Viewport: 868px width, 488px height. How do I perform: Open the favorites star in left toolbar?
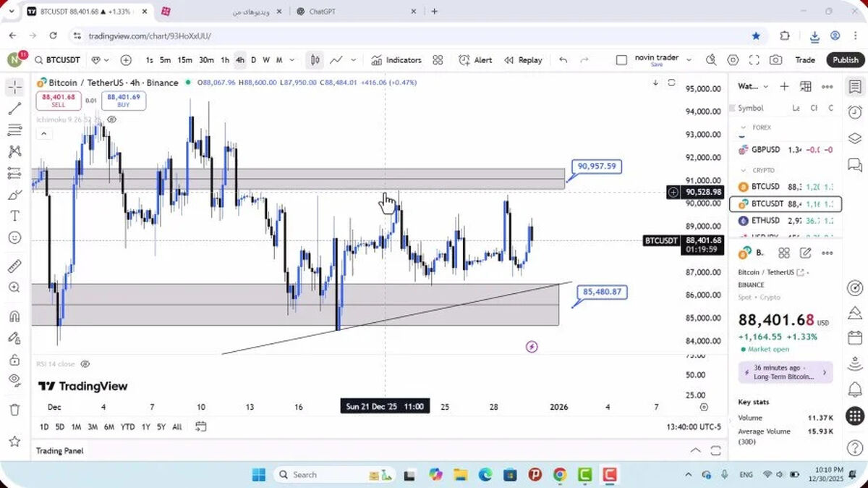tap(14, 441)
